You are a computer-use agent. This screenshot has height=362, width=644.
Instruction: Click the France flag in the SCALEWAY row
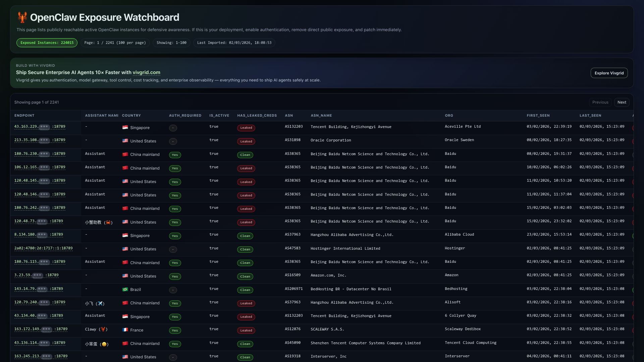click(125, 330)
